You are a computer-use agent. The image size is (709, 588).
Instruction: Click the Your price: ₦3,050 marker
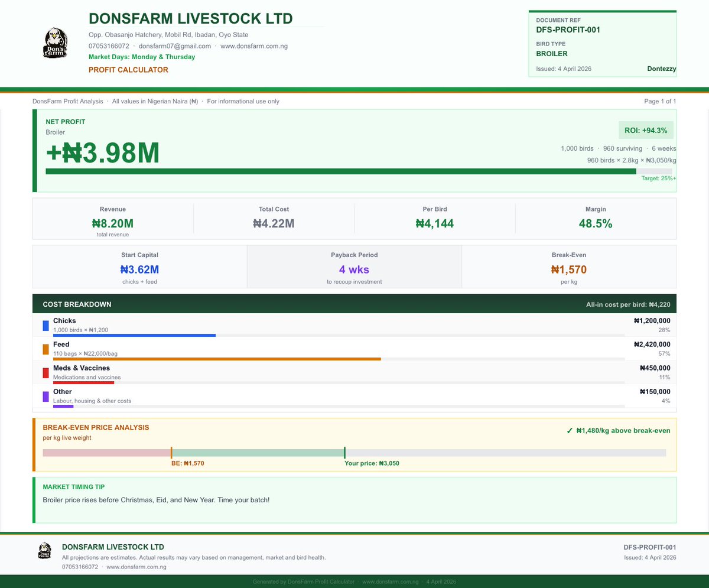tap(344, 453)
